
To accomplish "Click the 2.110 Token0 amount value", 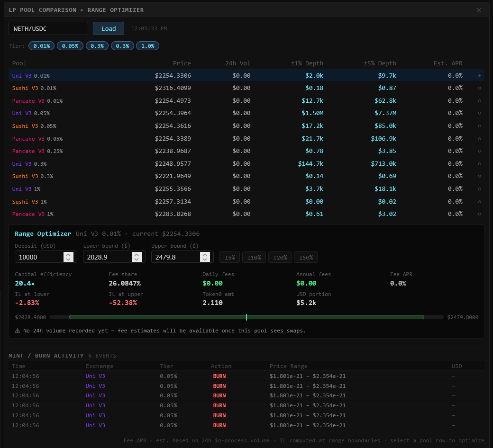I will 212,303.
